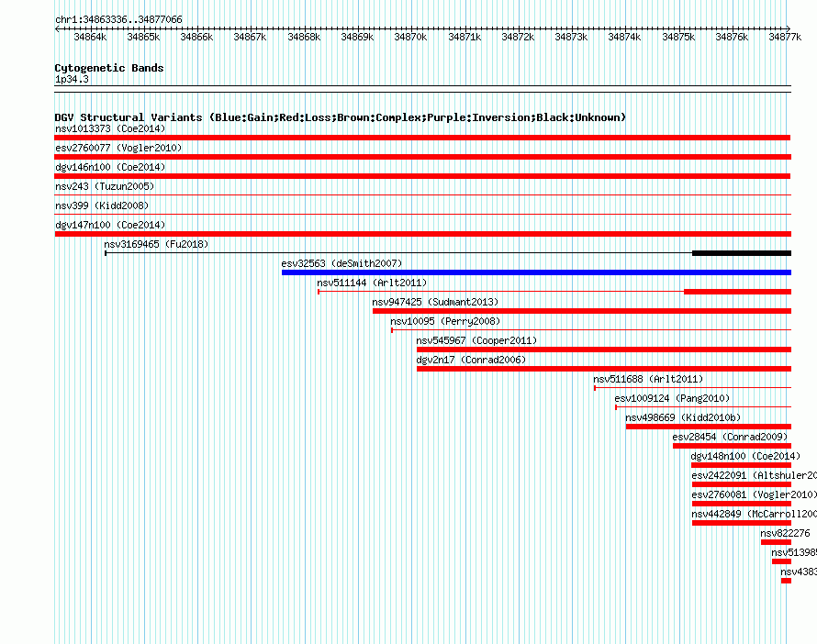Open the nsv511688 (Arlt2011) label
The image size is (817, 644).
tap(648, 379)
